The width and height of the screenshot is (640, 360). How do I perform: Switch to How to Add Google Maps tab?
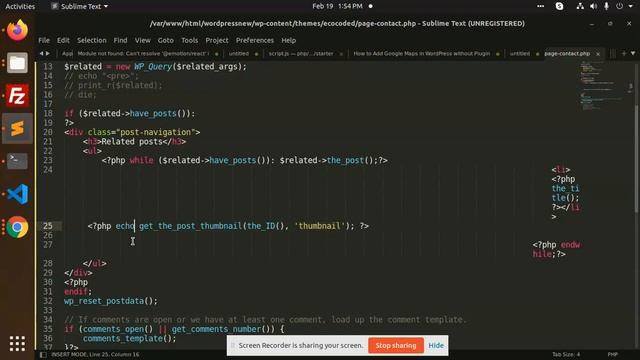[x=421, y=53]
